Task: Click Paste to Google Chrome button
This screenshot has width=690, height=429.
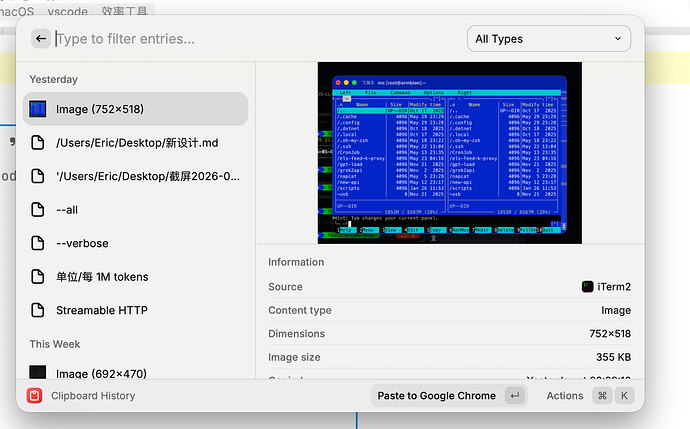Action: coord(449,396)
